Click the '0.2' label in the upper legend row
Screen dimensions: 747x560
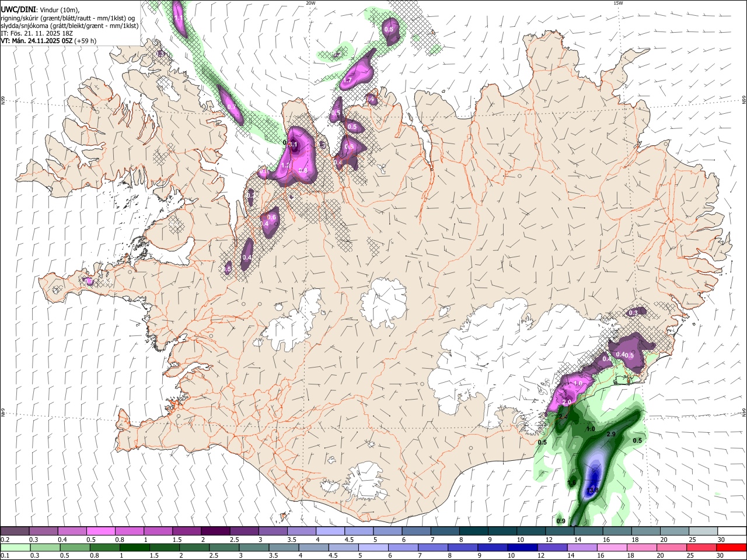5,540
